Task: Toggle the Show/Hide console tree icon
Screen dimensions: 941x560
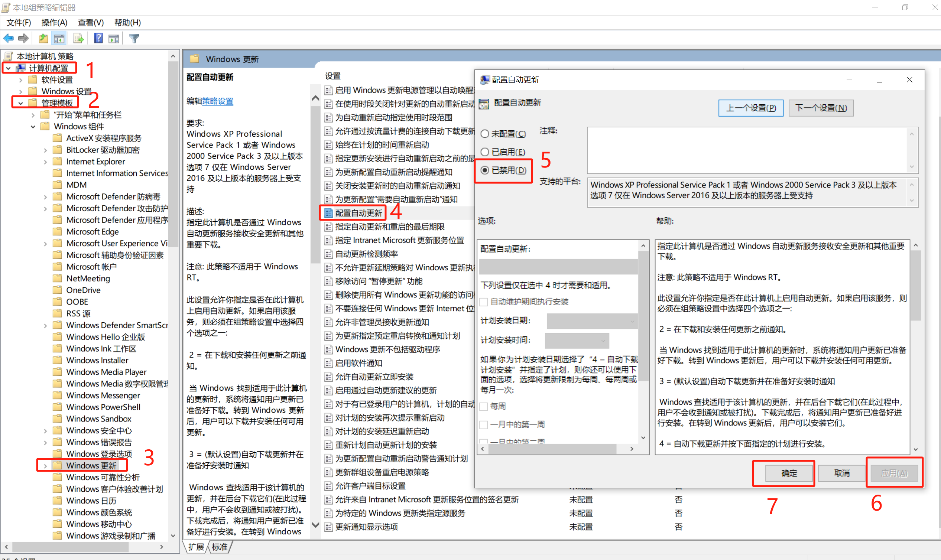Action: click(x=59, y=38)
